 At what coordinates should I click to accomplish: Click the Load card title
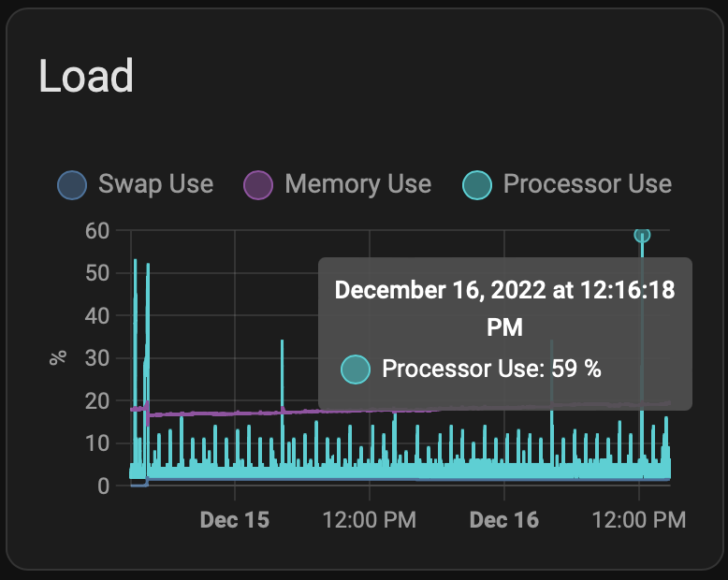click(x=86, y=77)
